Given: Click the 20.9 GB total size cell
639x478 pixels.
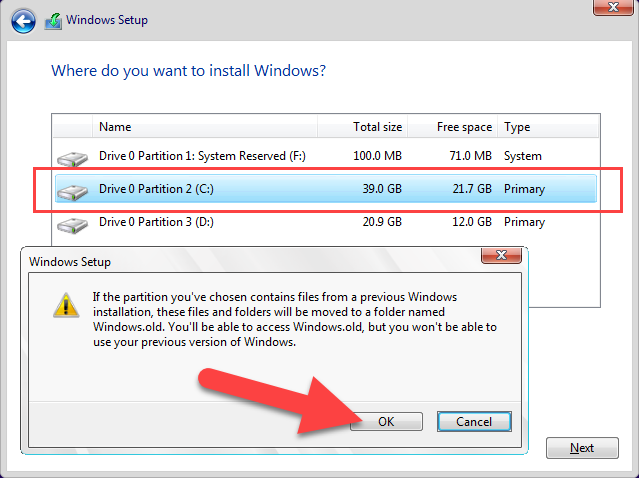Looking at the screenshot, I should [x=382, y=222].
